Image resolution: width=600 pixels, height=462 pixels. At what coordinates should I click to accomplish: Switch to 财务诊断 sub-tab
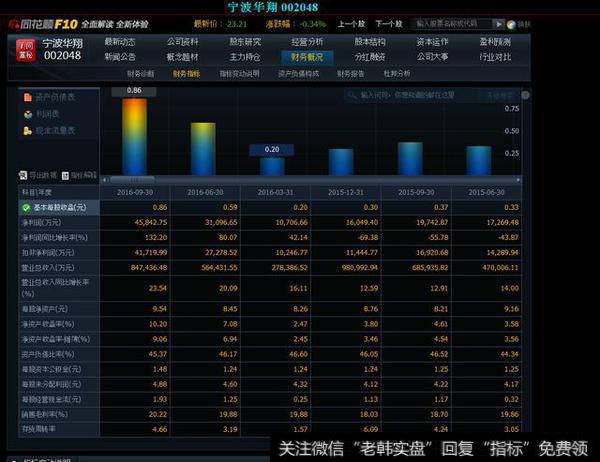140,73
